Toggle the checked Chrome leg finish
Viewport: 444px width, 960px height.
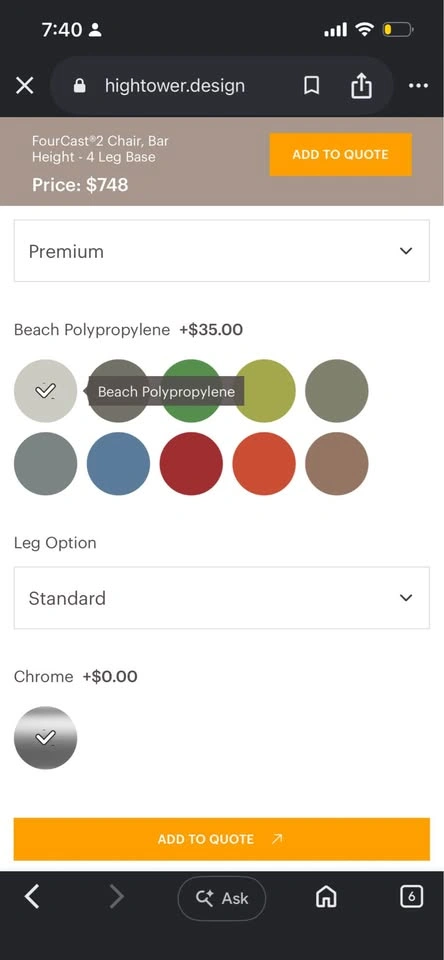45,738
